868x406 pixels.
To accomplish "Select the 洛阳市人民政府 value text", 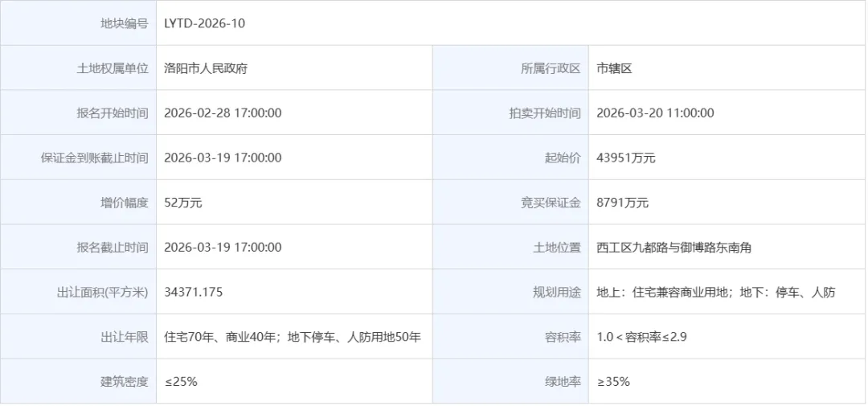I will [x=206, y=68].
